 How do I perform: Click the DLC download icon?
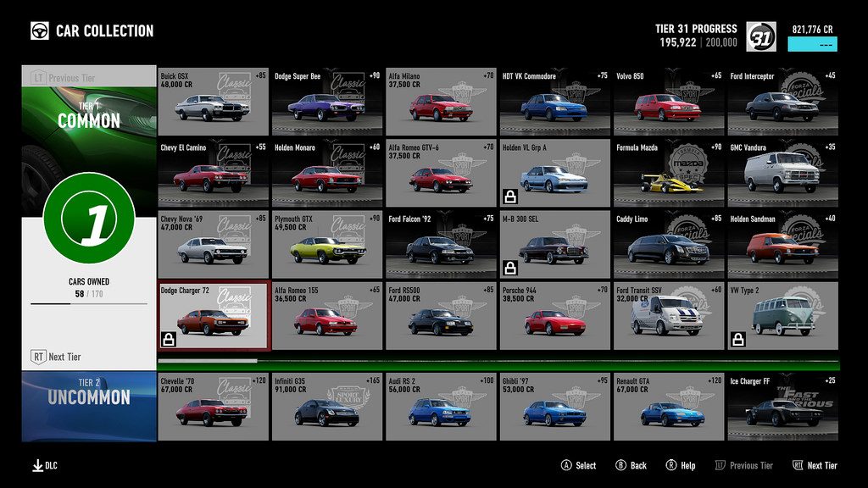37,465
